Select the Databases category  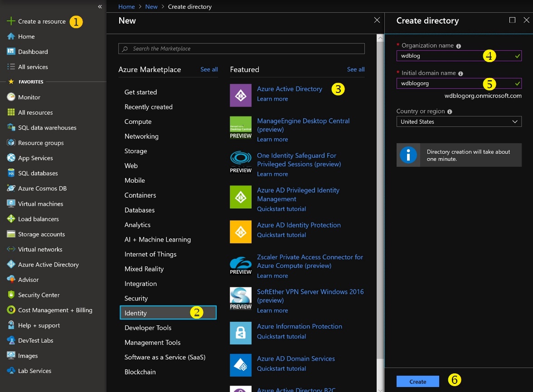(140, 210)
